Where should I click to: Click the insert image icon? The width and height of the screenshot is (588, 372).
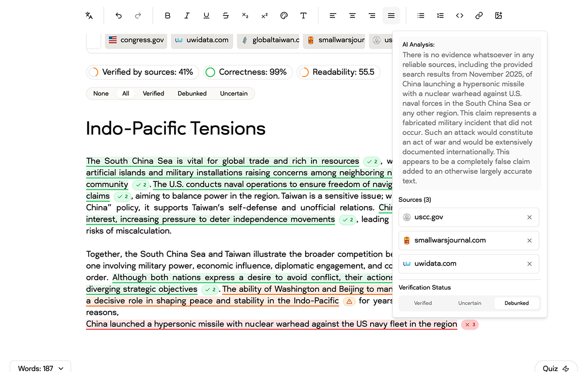tap(498, 16)
